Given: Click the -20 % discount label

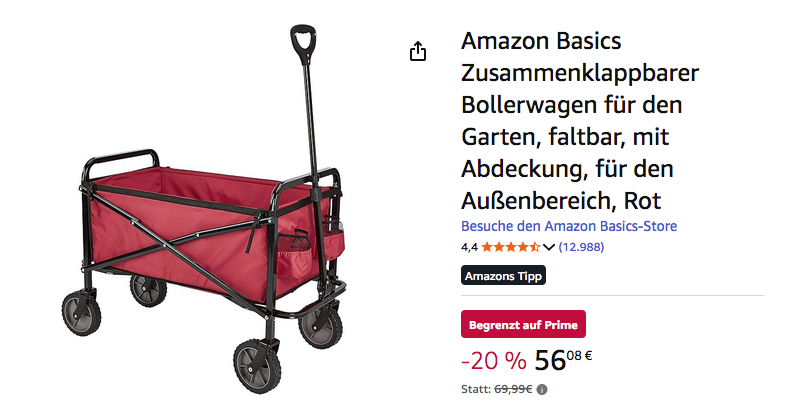Looking at the screenshot, I should coord(494,361).
